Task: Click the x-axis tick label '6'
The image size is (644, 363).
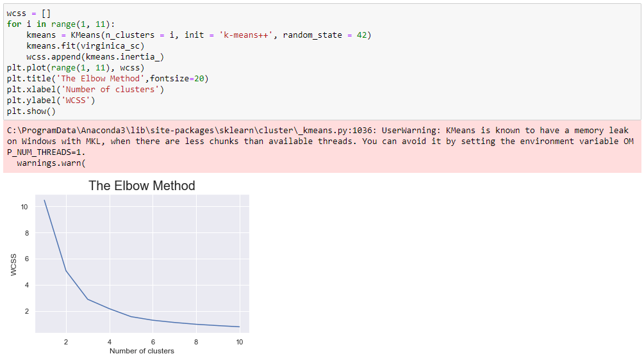Action: [x=153, y=342]
